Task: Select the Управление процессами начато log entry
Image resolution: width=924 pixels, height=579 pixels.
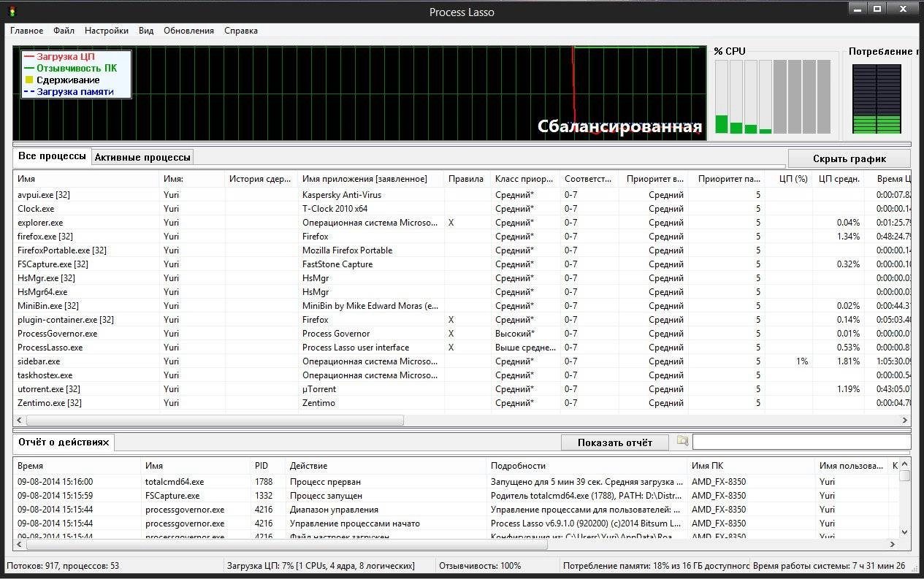Action: coord(457,524)
